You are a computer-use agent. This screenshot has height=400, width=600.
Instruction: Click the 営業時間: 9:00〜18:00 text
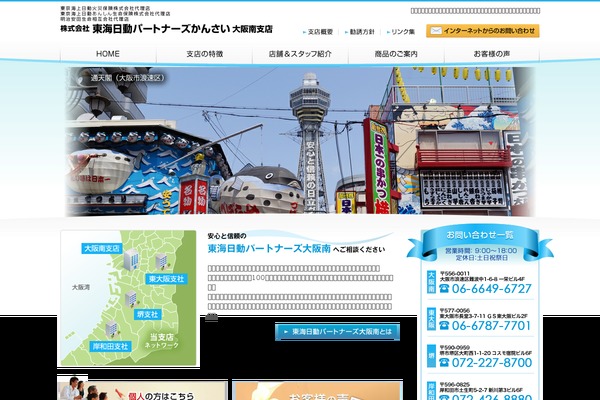point(481,251)
